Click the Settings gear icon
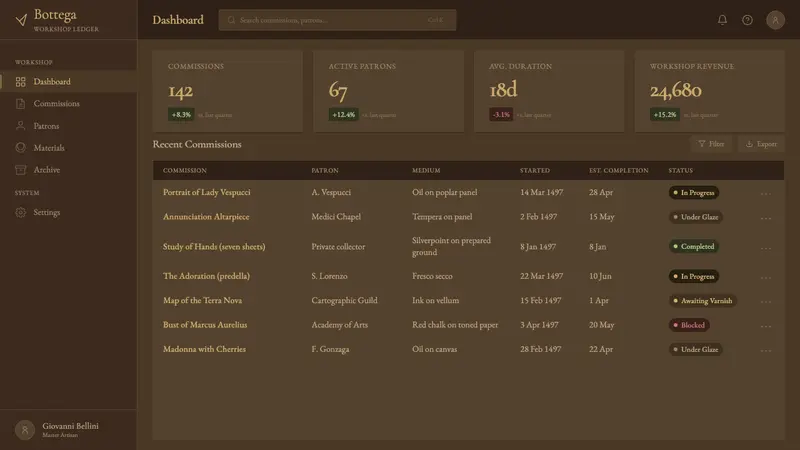The height and width of the screenshot is (450, 800). coord(20,212)
